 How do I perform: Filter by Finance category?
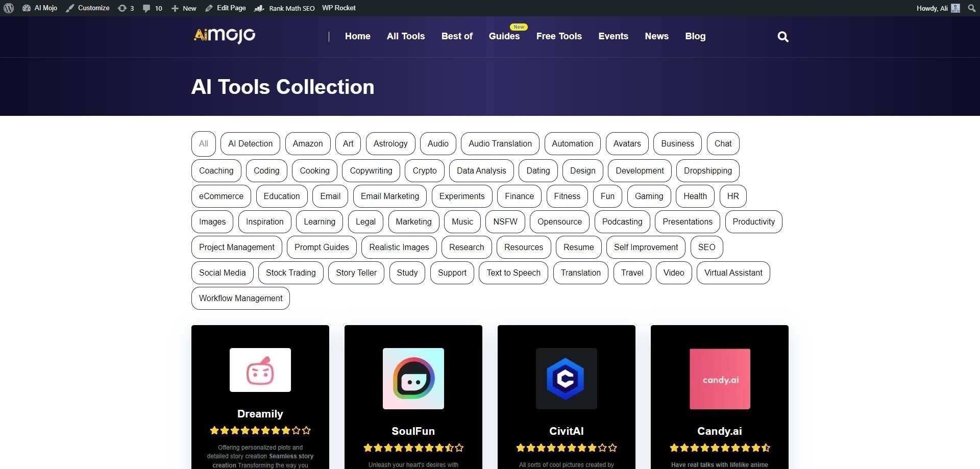(x=520, y=196)
